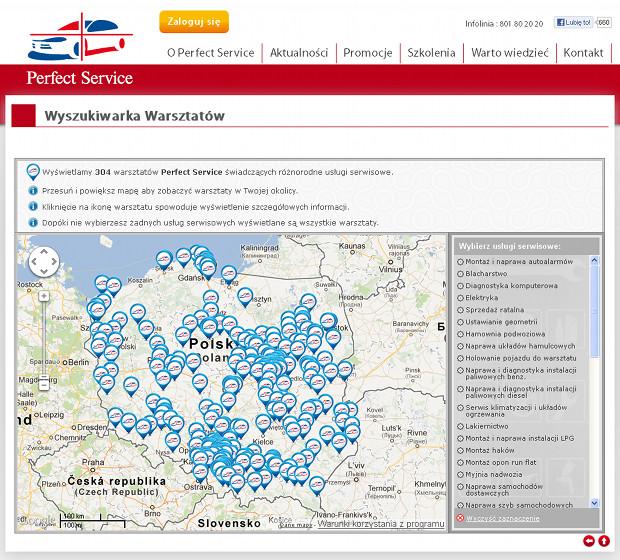Select Sprzedaż ratalna service option
Image resolution: width=620 pixels, height=560 pixels.
point(491,310)
